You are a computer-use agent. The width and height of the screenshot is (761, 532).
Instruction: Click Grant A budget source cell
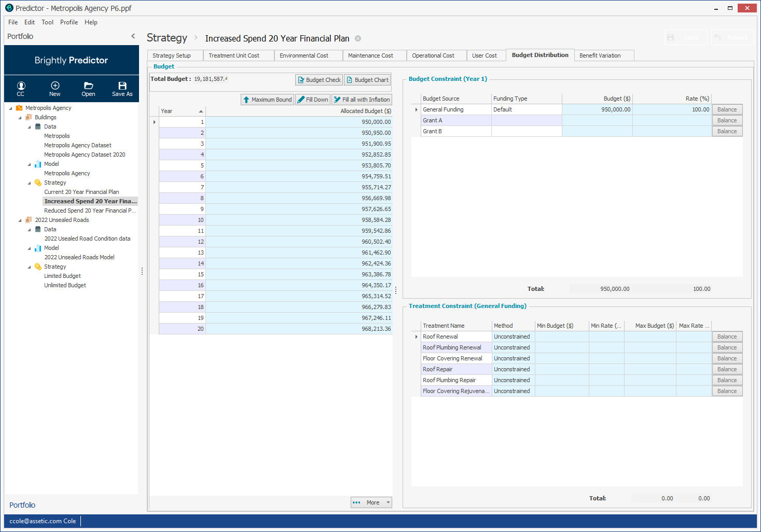[456, 120]
